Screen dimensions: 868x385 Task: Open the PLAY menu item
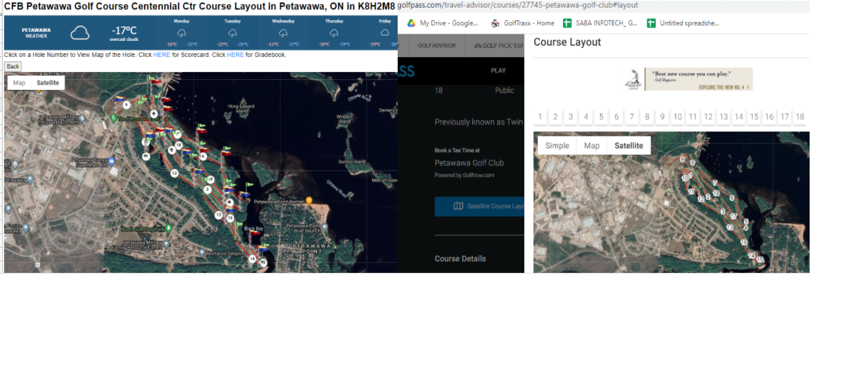[498, 71]
